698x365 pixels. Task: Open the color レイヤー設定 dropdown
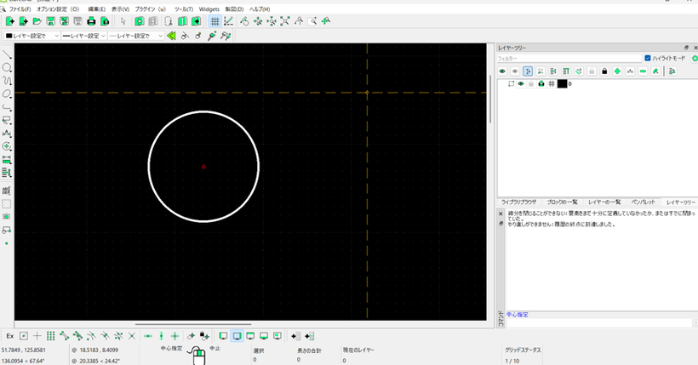coord(32,36)
